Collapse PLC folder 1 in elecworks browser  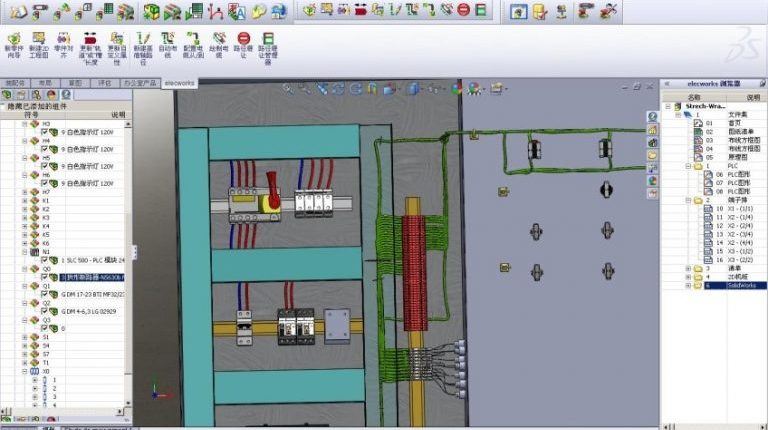pyautogui.click(x=688, y=166)
